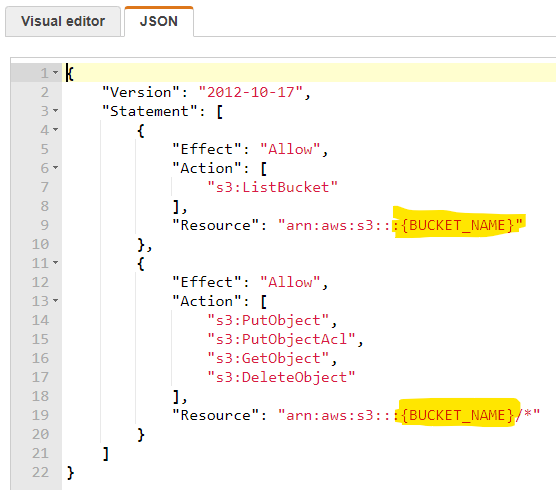Click the "s3:PutObject" action line

click(x=268, y=320)
